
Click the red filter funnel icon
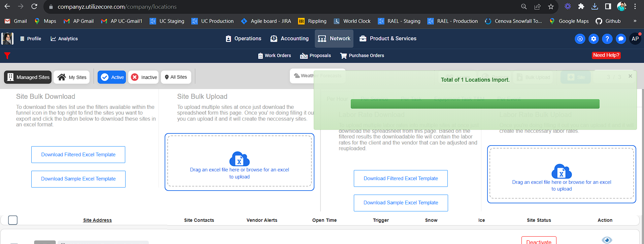click(x=7, y=55)
